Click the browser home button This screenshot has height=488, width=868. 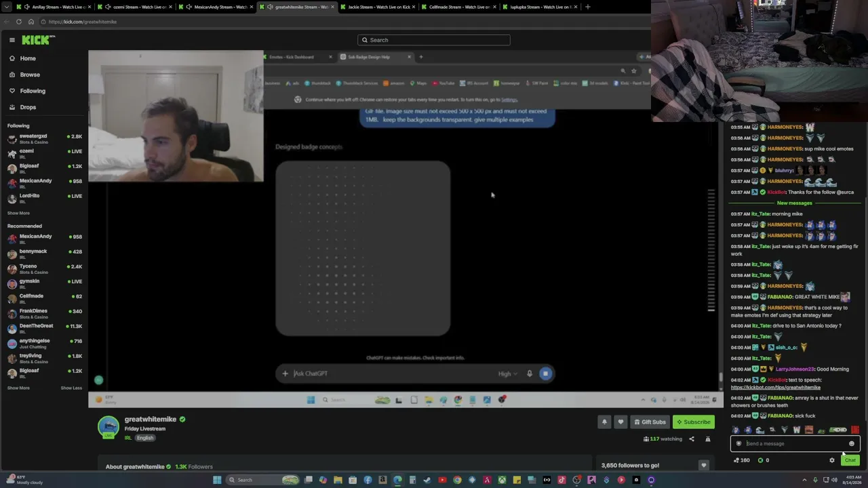coord(31,22)
